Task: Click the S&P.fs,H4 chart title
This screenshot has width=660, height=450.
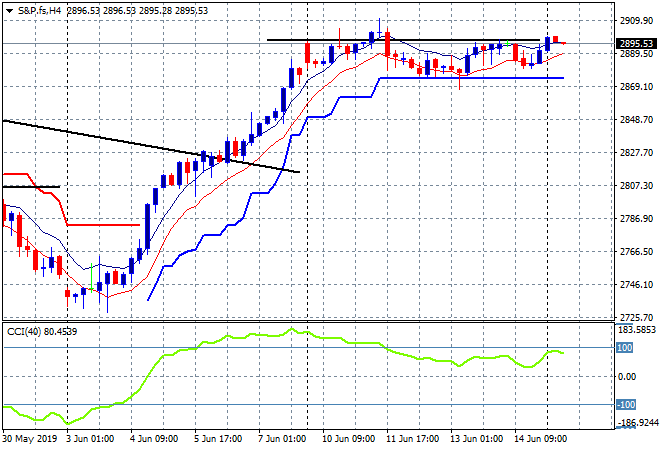Action: (39, 11)
